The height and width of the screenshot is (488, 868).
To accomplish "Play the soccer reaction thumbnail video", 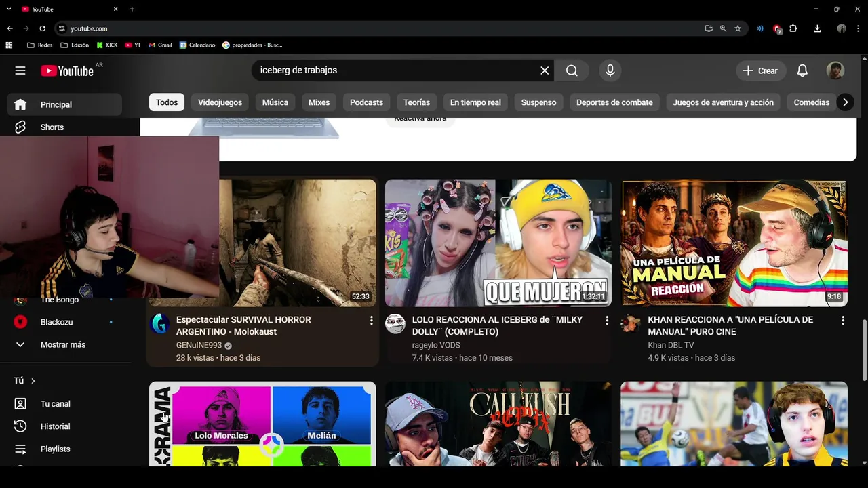I will click(x=734, y=424).
